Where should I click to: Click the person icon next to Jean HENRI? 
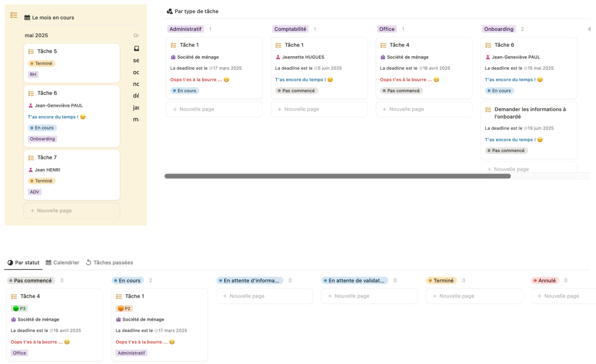30,170
